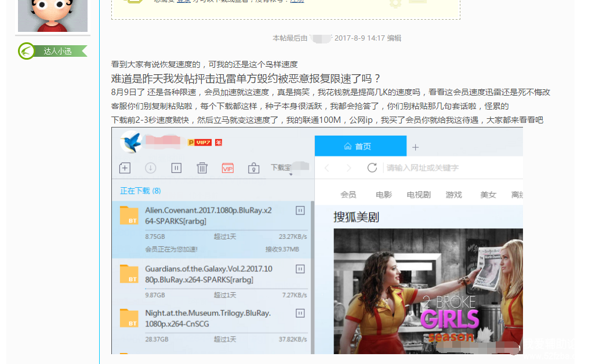
Task: Open the poster's cartoon avatar
Action: 53,16
